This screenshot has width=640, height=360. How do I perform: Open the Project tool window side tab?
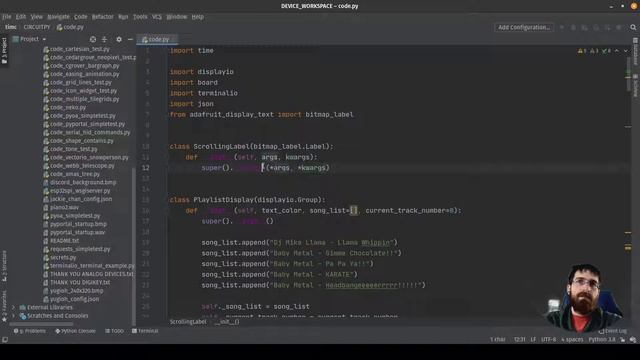point(4,51)
